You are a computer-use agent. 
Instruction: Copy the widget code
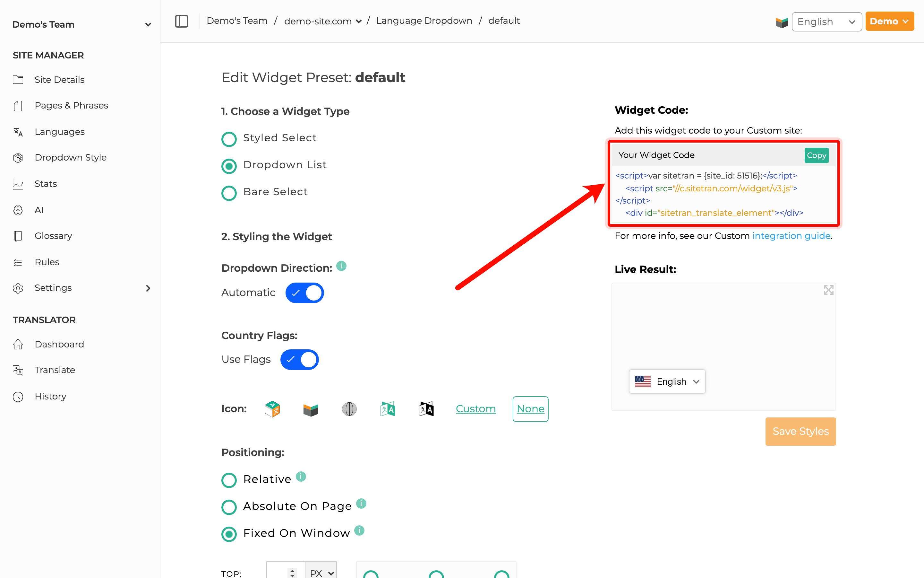click(x=816, y=155)
